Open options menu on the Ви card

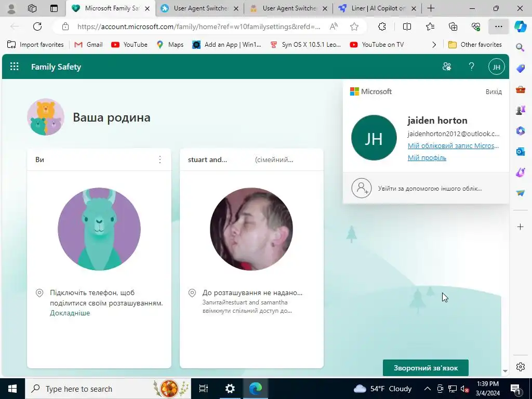[160, 159]
